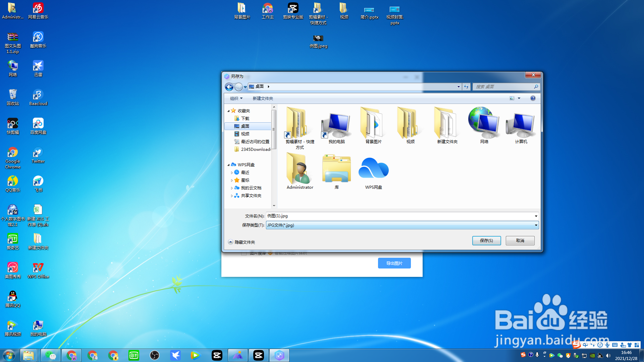Open the help icon in dialog toolbar
Image resolution: width=644 pixels, height=362 pixels.
pos(533,98)
